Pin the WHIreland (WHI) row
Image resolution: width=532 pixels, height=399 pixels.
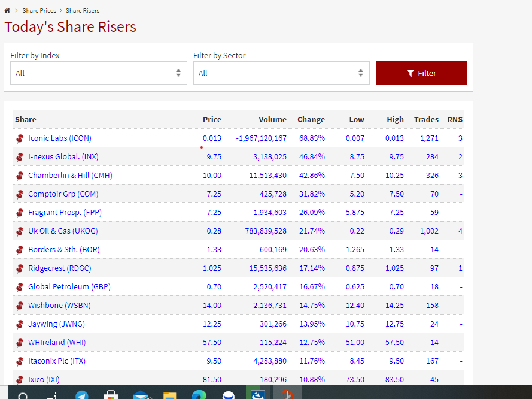tap(20, 343)
